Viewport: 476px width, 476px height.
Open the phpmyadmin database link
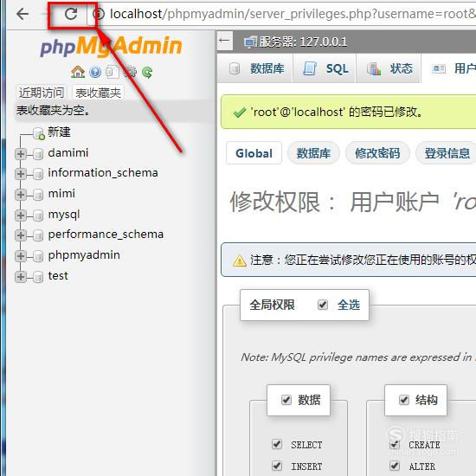84,255
